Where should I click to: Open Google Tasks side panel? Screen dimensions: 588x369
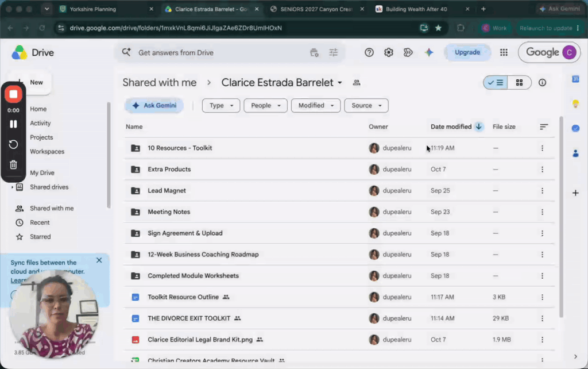click(575, 128)
